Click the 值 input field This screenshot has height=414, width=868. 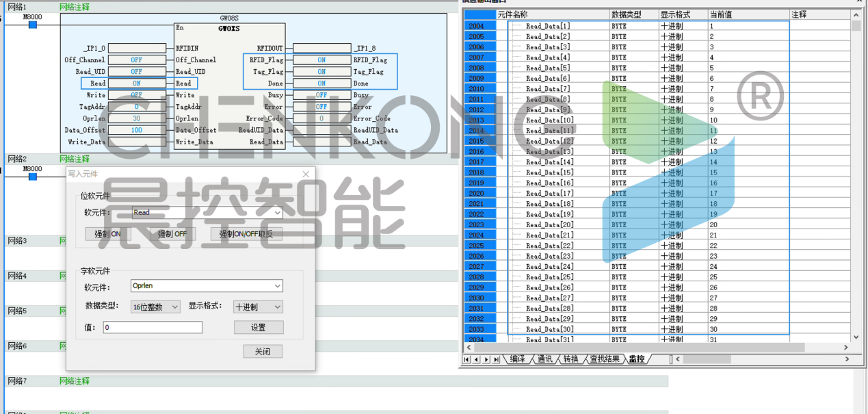point(153,328)
